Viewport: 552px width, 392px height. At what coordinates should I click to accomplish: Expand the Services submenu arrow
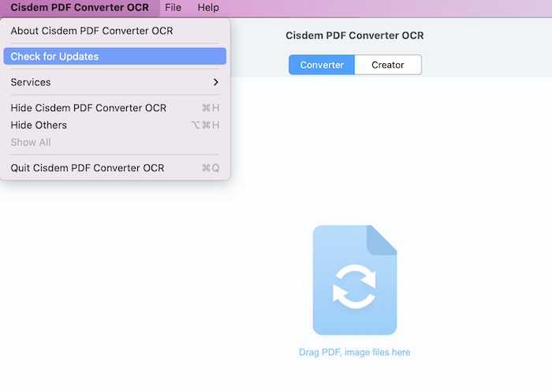tap(216, 82)
